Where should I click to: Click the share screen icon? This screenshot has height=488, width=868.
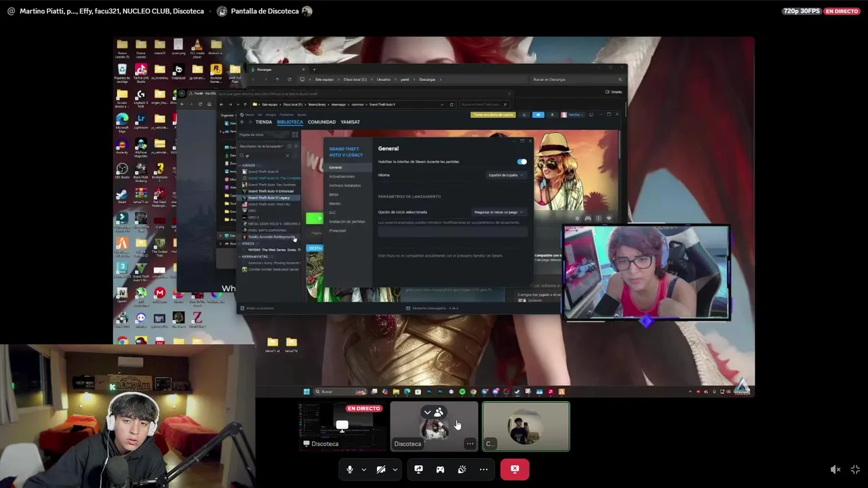[418, 469]
